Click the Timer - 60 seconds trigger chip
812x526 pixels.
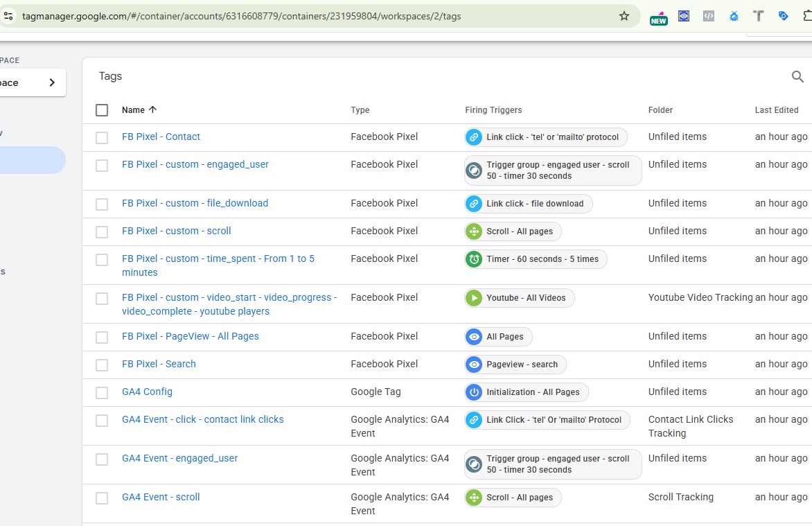(x=536, y=259)
